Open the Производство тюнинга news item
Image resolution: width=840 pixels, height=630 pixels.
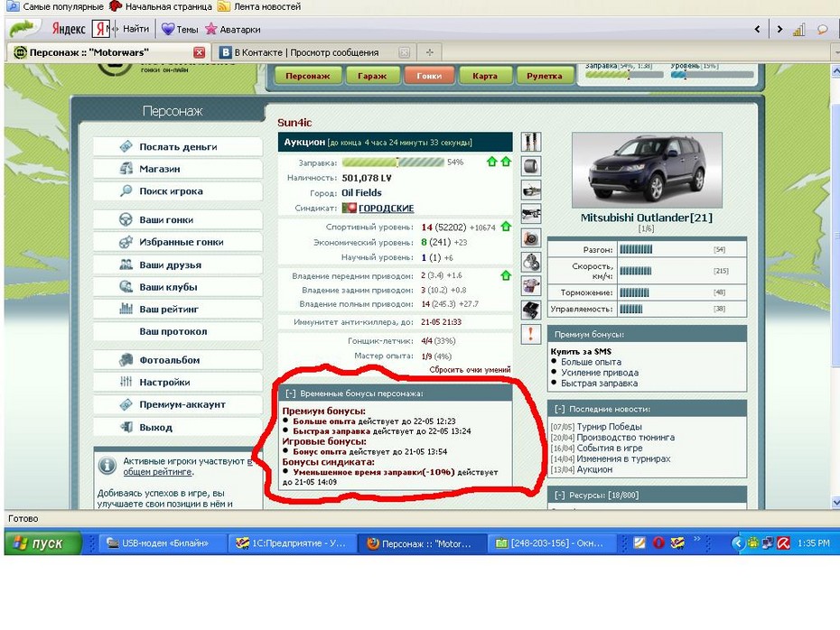tap(625, 438)
